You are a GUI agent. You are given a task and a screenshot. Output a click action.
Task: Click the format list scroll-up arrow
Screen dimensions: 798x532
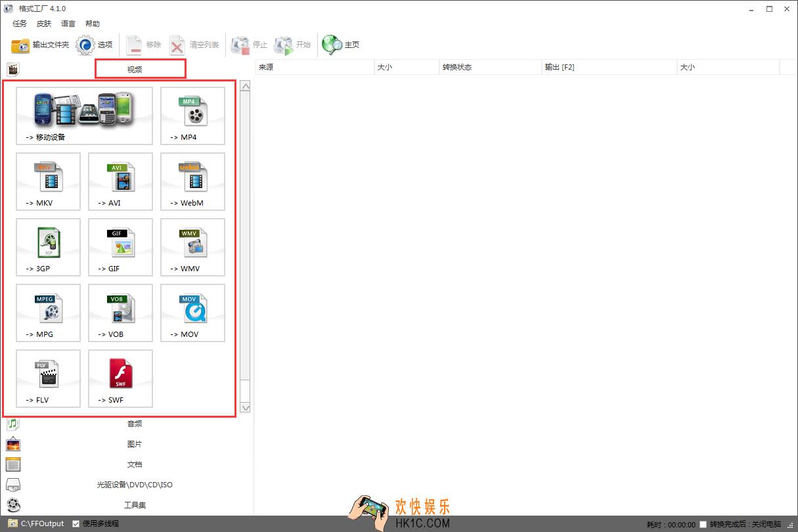pos(246,86)
